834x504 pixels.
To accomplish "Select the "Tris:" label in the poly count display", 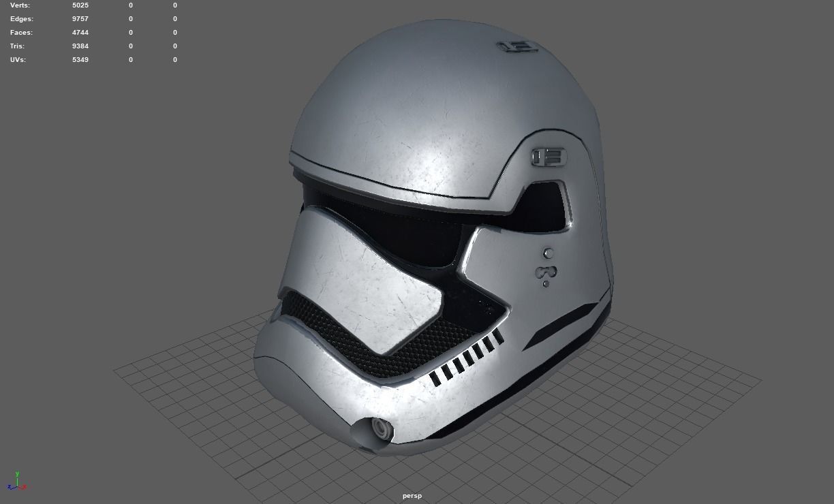I will (x=17, y=46).
